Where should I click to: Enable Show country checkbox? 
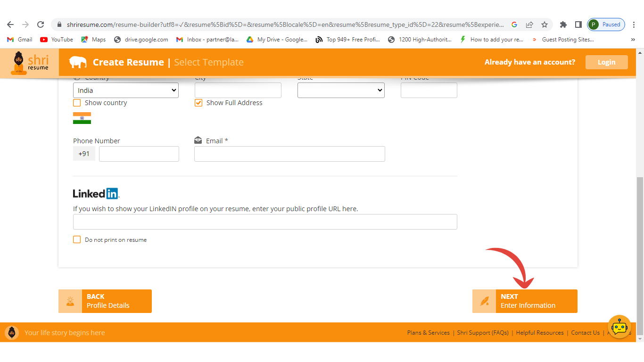tap(77, 103)
